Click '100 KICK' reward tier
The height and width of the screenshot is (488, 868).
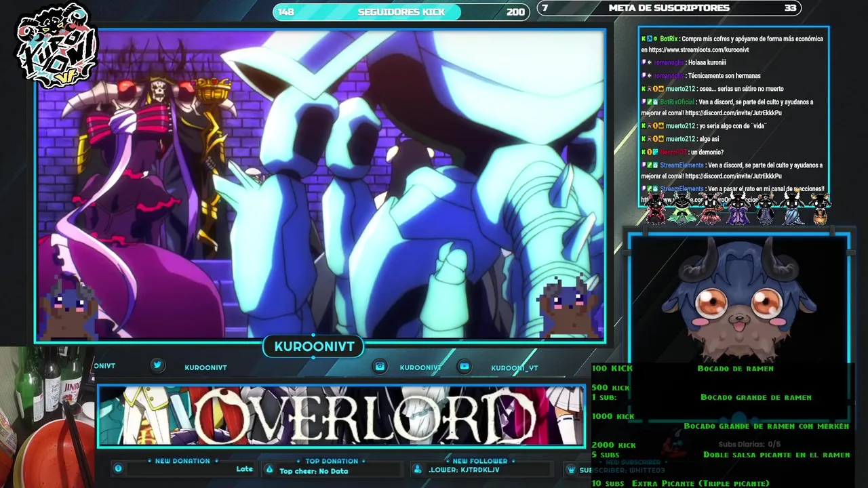tap(612, 368)
